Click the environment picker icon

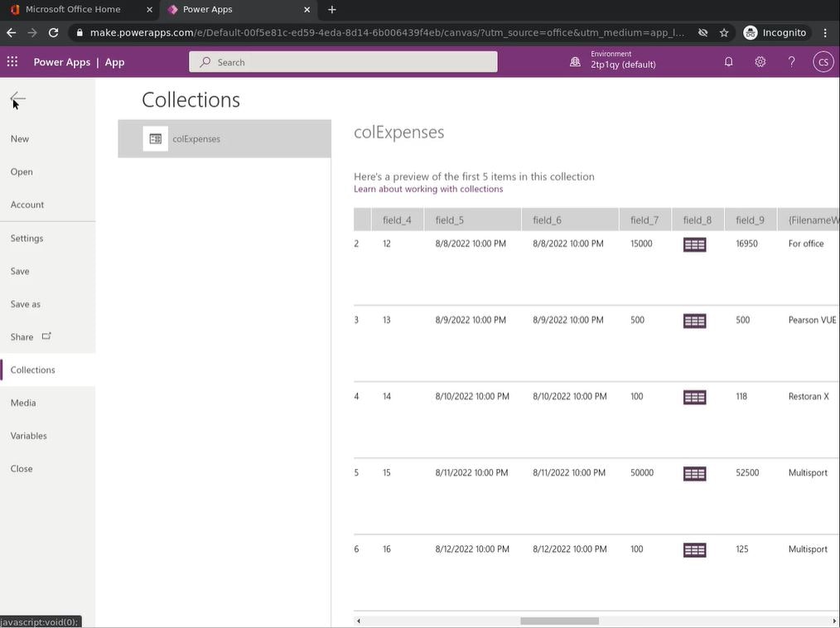(575, 62)
